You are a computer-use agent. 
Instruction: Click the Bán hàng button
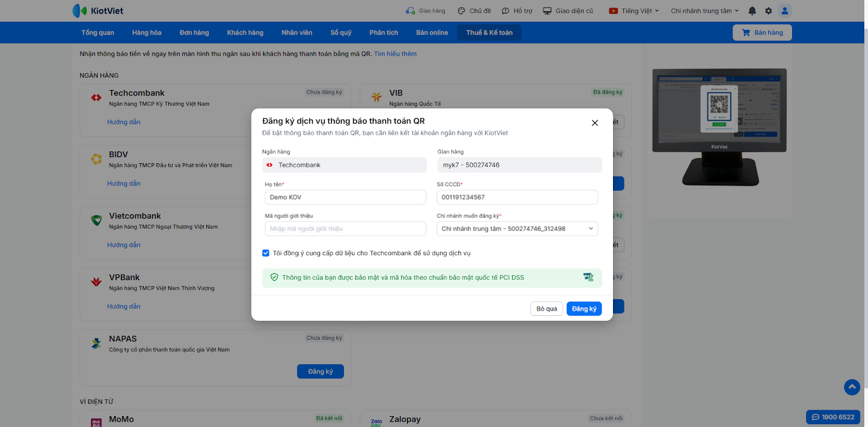pyautogui.click(x=762, y=33)
